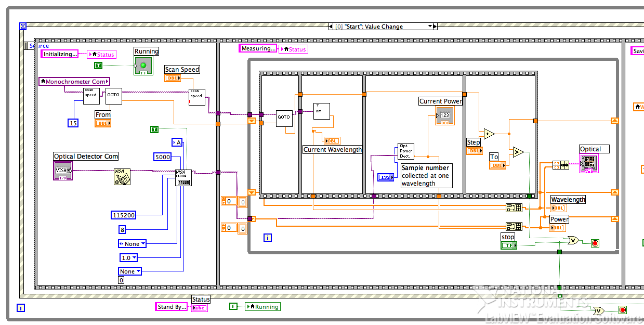Select the Optical Power Detector subVI
The height and width of the screenshot is (325, 644).
point(405,151)
